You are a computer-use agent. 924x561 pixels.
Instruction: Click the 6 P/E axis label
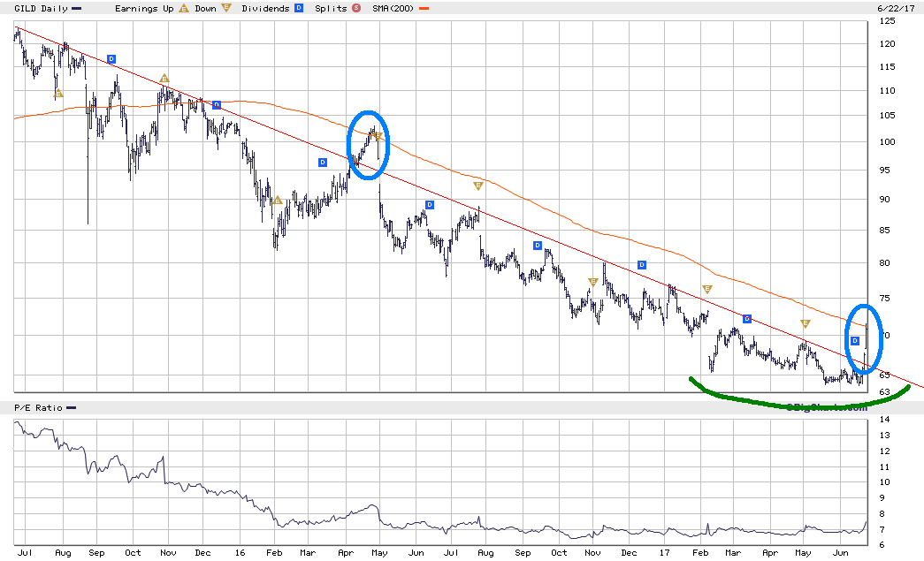[x=882, y=545]
